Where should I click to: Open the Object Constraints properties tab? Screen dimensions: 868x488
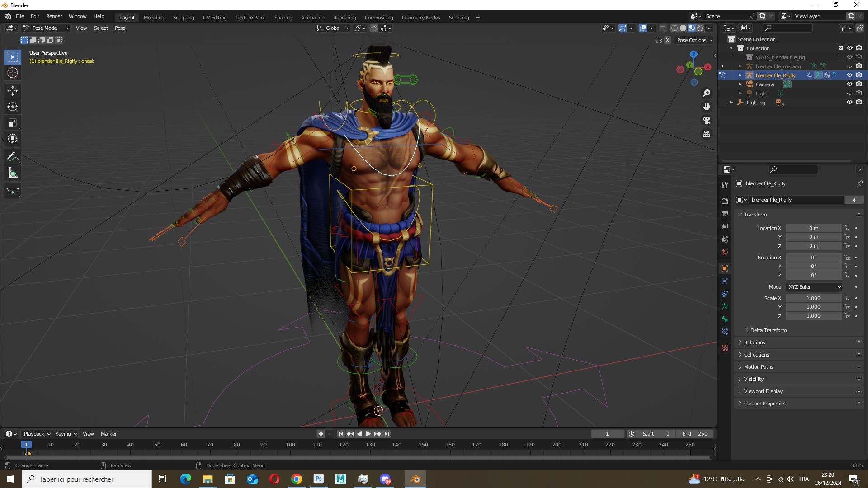(725, 294)
